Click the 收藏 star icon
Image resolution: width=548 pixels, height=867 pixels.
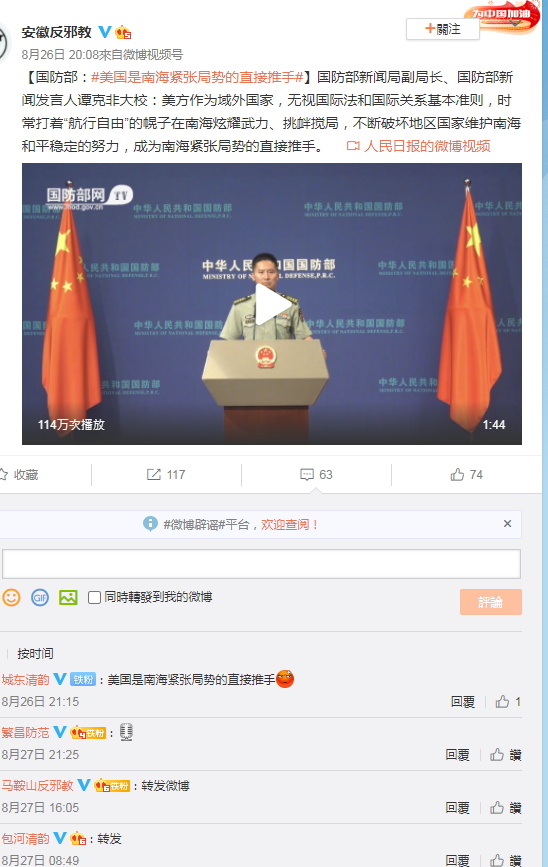point(4,474)
